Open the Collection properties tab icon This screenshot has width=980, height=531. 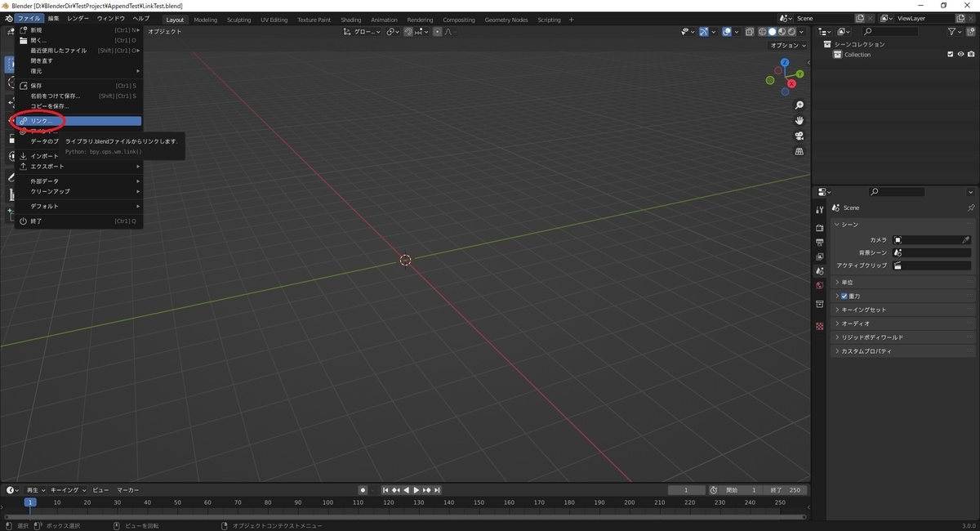819,304
